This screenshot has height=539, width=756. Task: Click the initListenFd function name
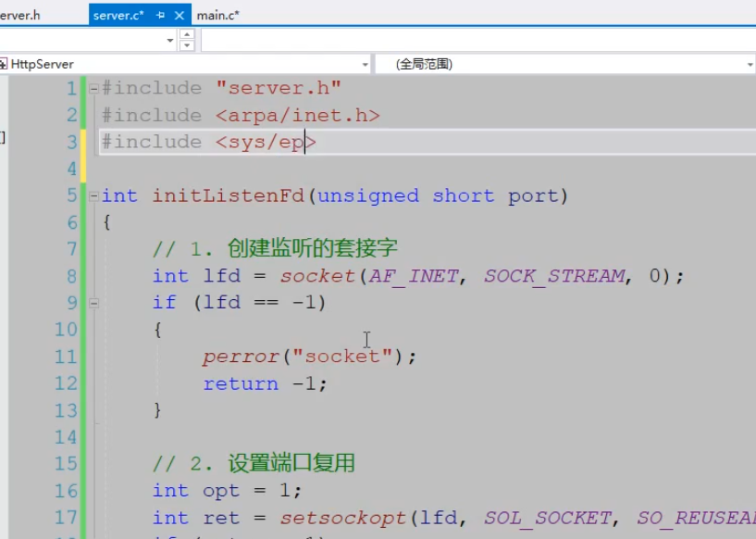(229, 196)
